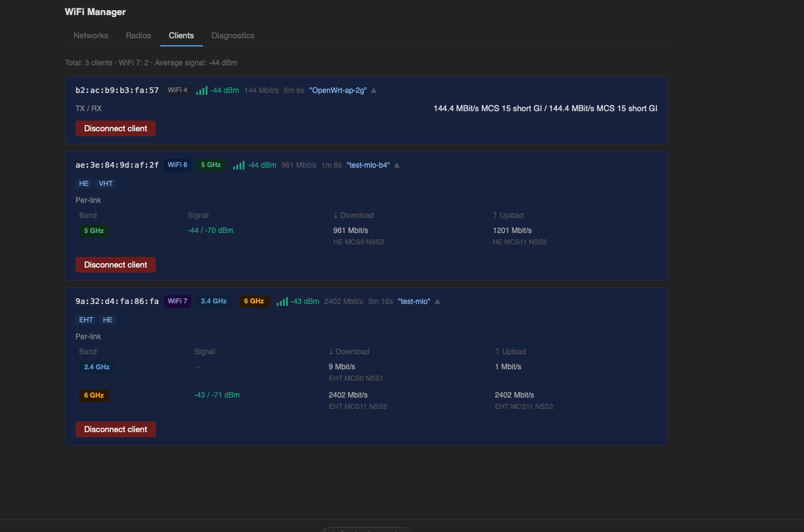
Task: Disconnect client ae:3e:84:9d:af:2f
Action: (x=116, y=264)
